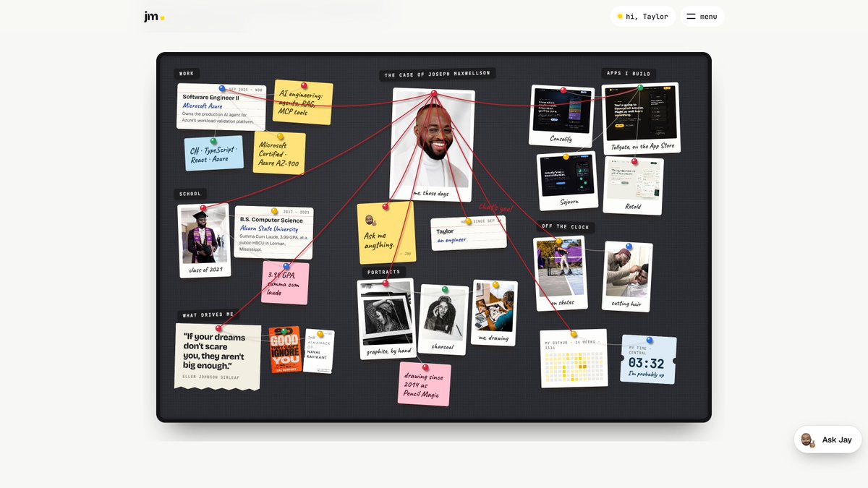Click the B.S. Computer Science index card

click(274, 233)
